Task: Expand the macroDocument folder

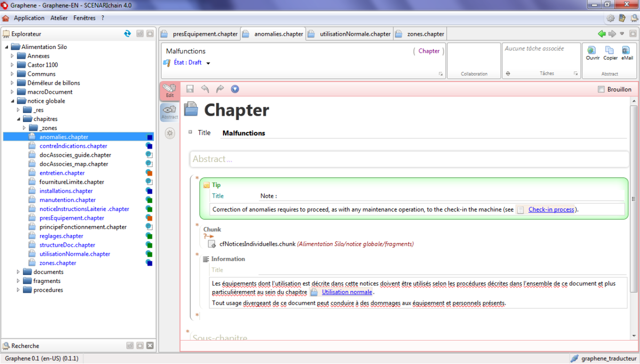Action: point(12,92)
